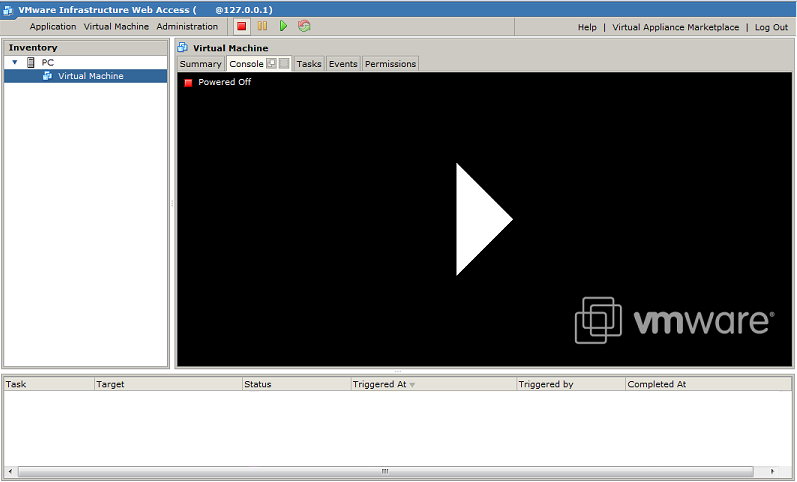The height and width of the screenshot is (482, 797).
Task: Open the Virtual Machine menu
Action: point(116,27)
